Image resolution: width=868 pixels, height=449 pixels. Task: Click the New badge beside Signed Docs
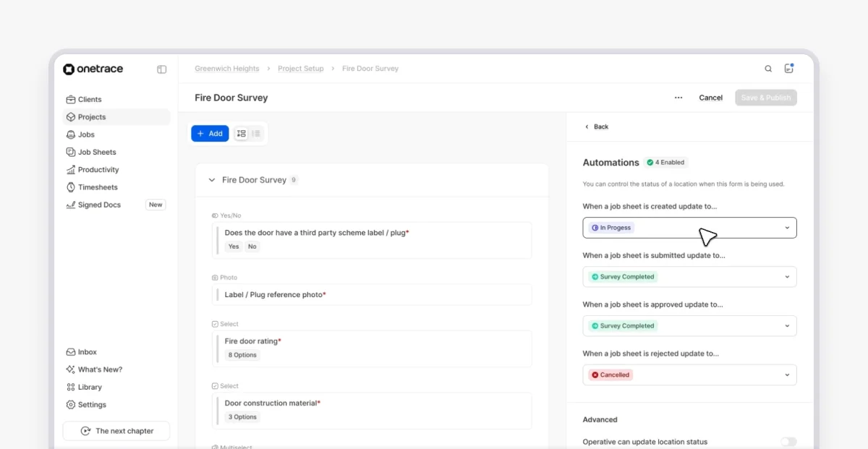pyautogui.click(x=156, y=205)
